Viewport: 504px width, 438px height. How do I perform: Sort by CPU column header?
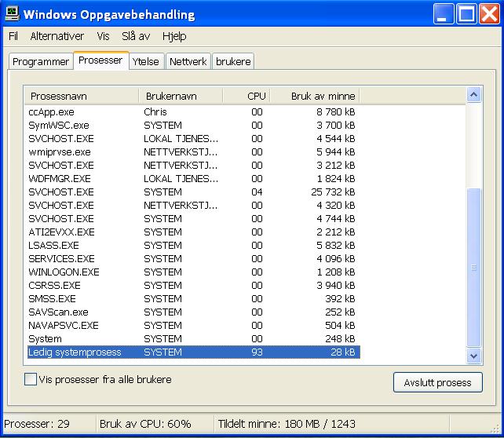pyautogui.click(x=247, y=96)
